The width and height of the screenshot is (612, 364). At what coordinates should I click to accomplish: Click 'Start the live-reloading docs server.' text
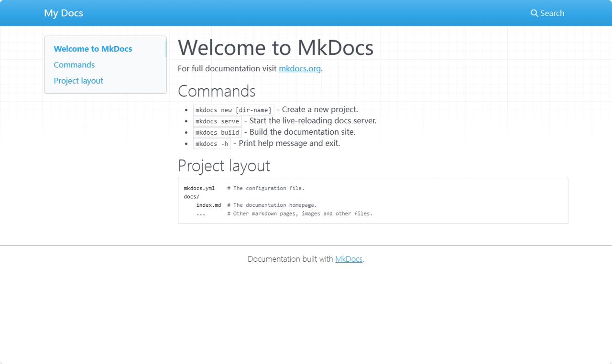click(x=313, y=121)
